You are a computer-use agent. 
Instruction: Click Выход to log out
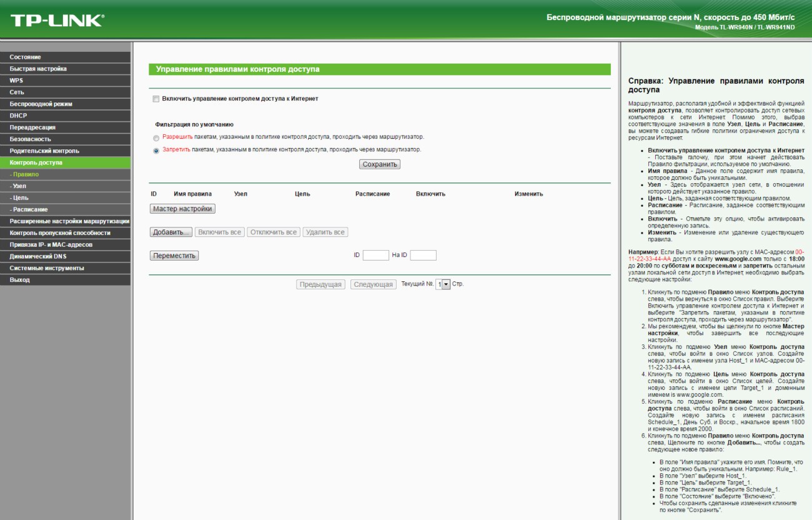pyautogui.click(x=19, y=280)
